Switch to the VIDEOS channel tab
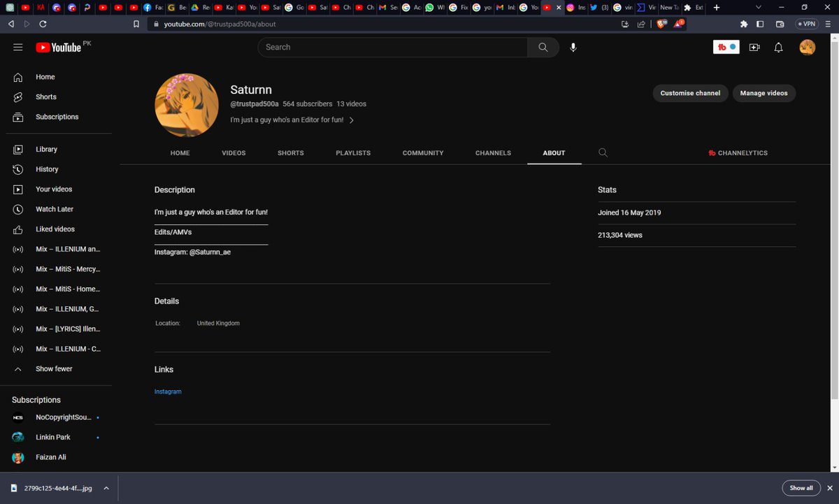The height and width of the screenshot is (504, 839). pos(234,153)
